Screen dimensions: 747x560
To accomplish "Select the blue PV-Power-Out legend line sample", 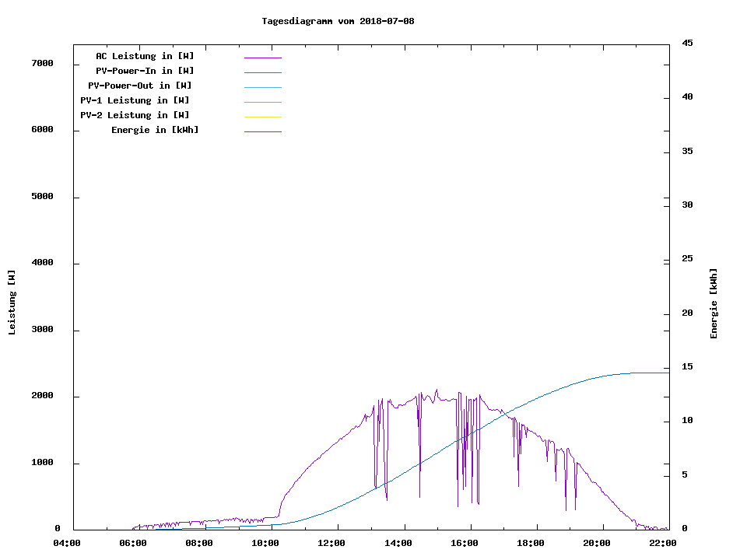I will 262,87.
